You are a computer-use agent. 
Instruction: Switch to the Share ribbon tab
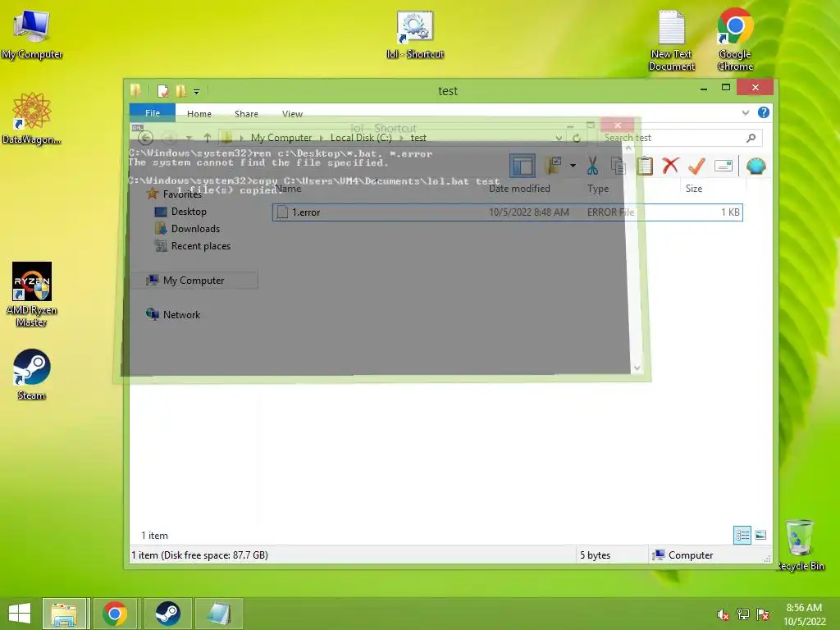pos(246,113)
